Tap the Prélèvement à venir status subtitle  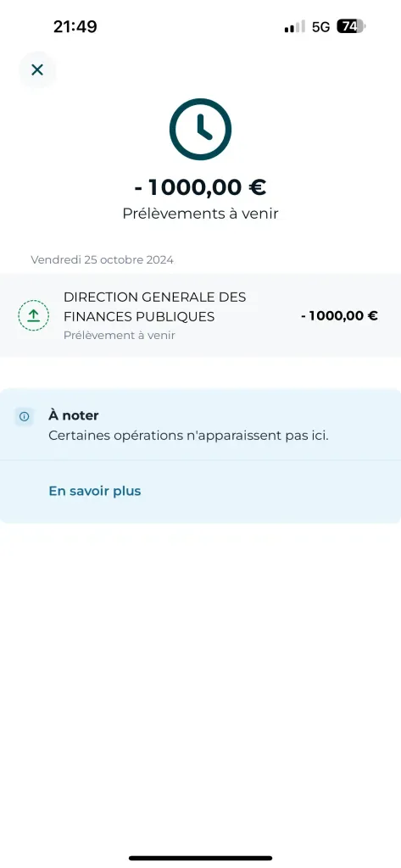pos(119,335)
